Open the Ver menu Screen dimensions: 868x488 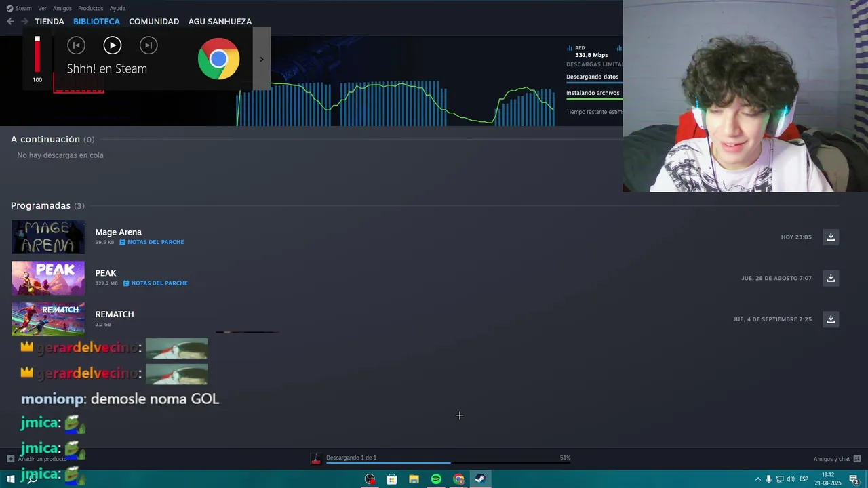(42, 8)
